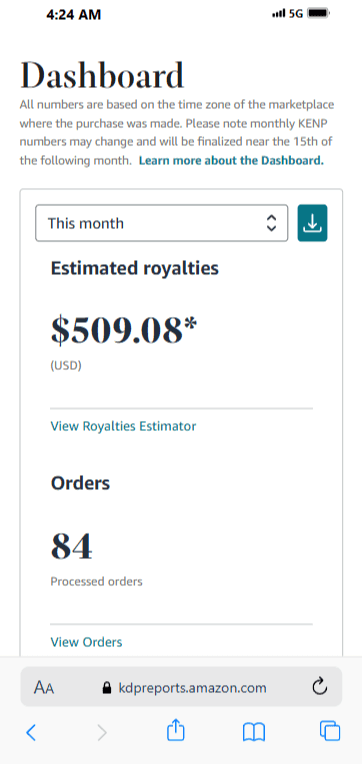
Task: Tap the battery icon in the status bar
Action: click(319, 14)
